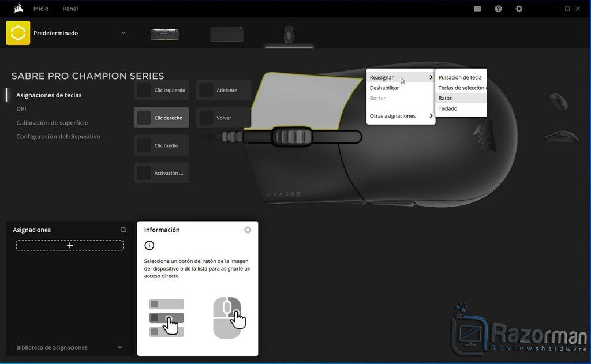Click the Clic izquierdo icon square
Screen dimensions: 591x364
144,90
